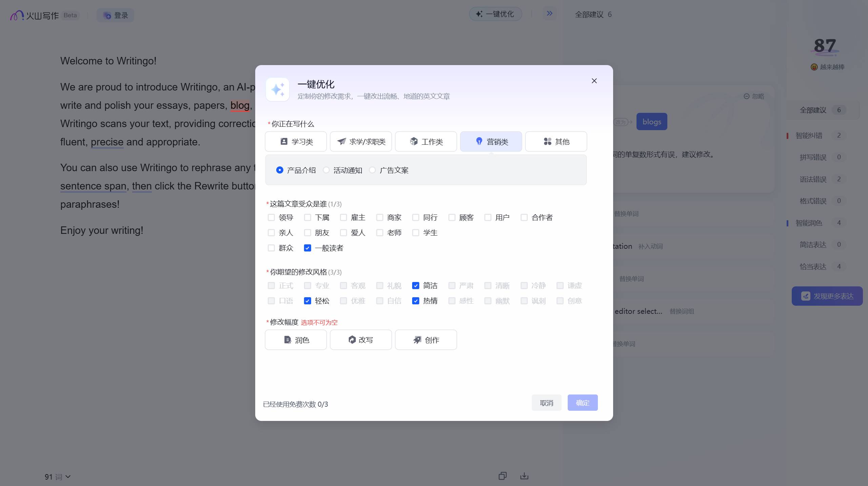Click the 一键优化 sparkle button in header
This screenshot has height=486, width=868.
click(495, 14)
